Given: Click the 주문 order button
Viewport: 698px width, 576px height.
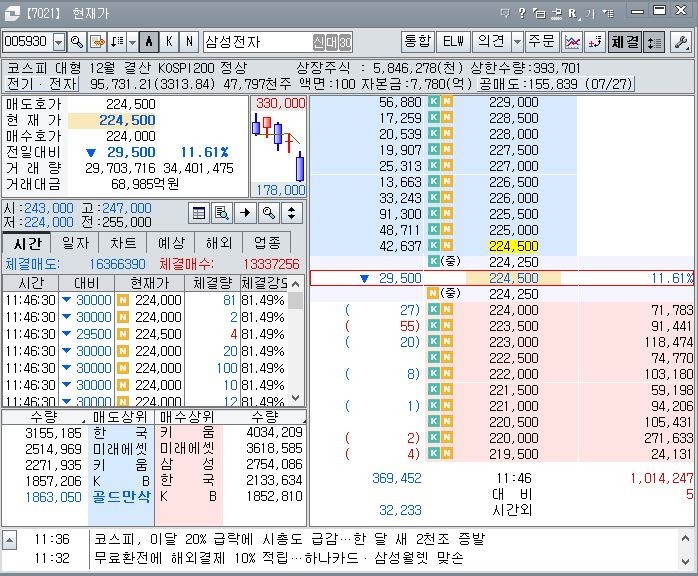Looking at the screenshot, I should (x=541, y=42).
